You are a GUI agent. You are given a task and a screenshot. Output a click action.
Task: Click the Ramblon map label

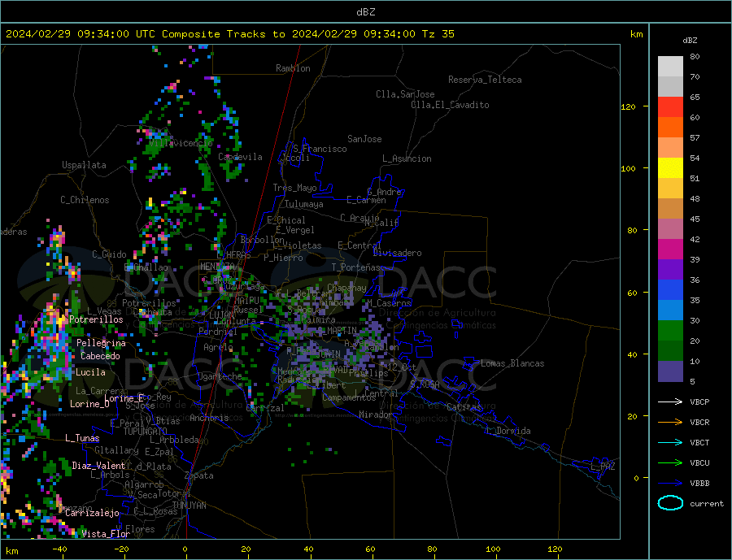click(293, 68)
